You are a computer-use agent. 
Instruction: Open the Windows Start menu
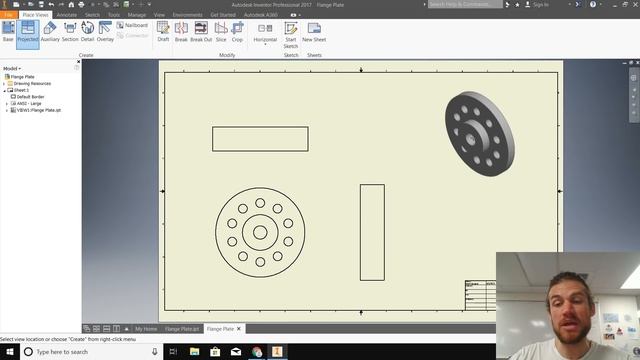coord(10,351)
